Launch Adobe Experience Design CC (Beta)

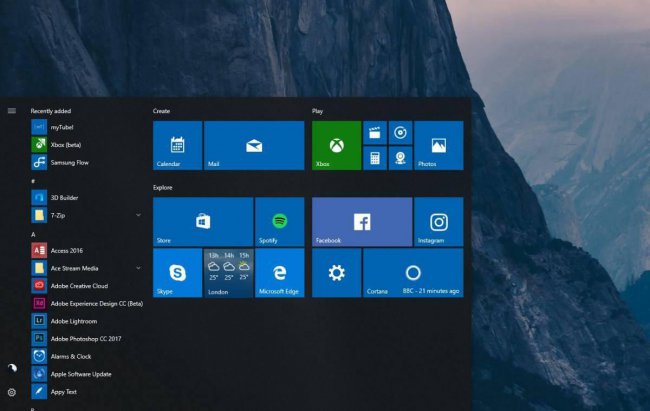(87, 304)
